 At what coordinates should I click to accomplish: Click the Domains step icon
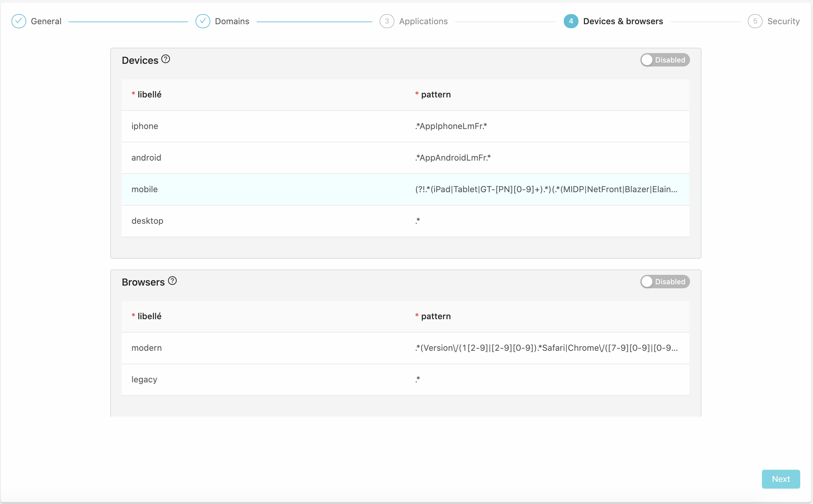[x=203, y=21]
